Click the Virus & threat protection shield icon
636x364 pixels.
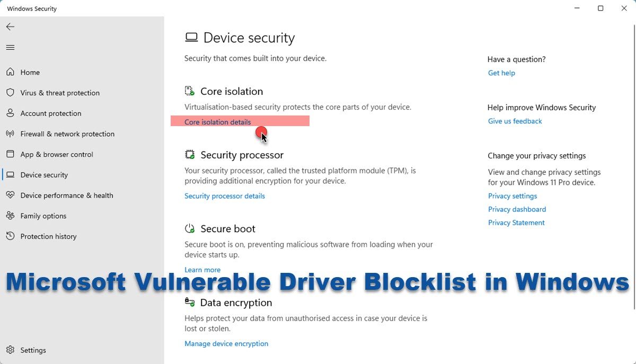(10, 93)
